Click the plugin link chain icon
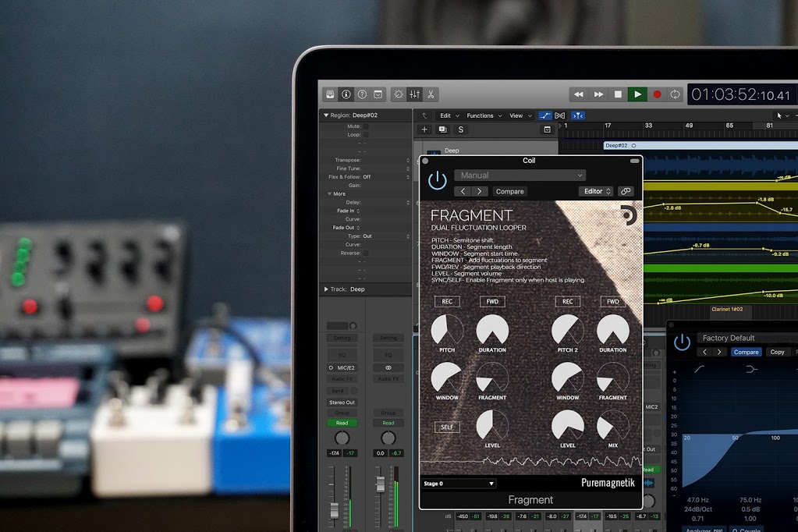The height and width of the screenshot is (532, 798). coord(626,191)
